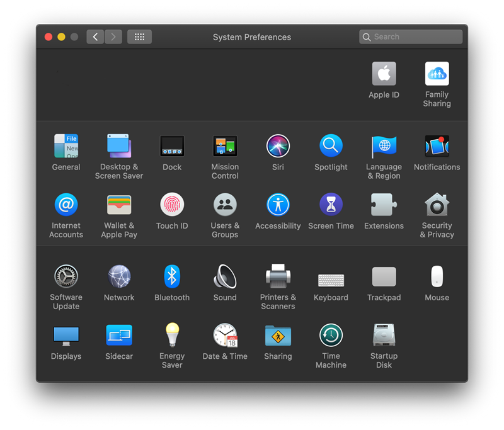Open the Bluetooth preference pane
The height and width of the screenshot is (430, 504).
[172, 276]
